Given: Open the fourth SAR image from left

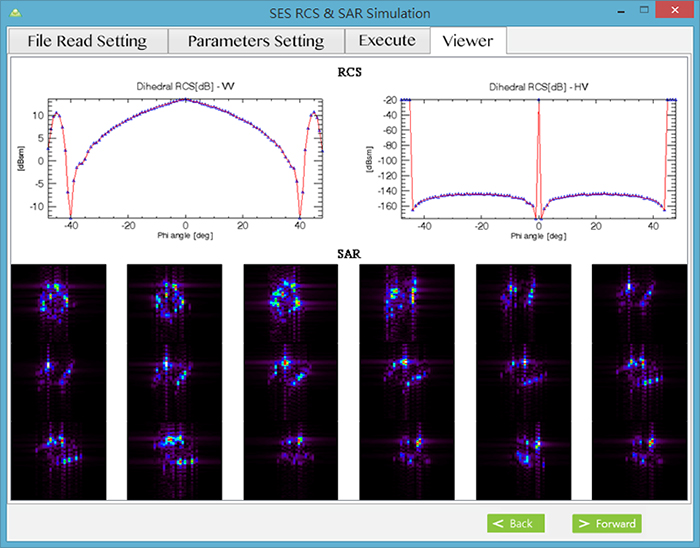Looking at the screenshot, I should (407, 381).
